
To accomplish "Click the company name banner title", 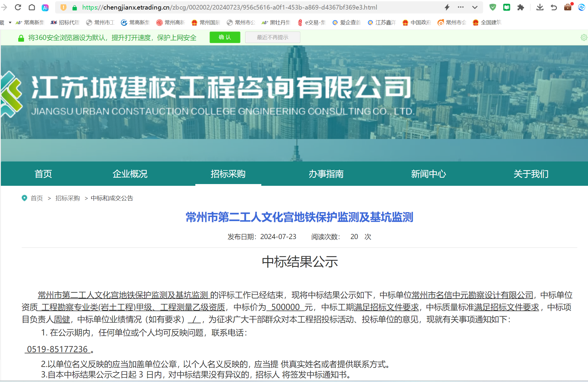I will tap(221, 87).
